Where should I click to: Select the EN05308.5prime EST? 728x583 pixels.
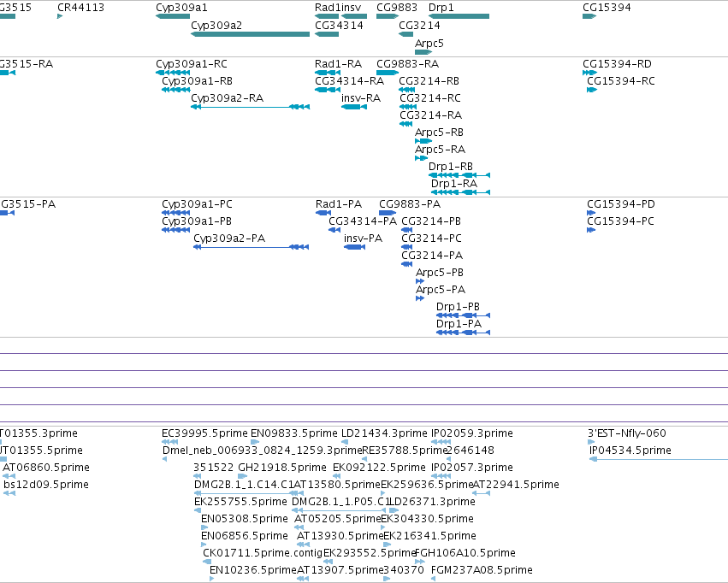coord(204,527)
